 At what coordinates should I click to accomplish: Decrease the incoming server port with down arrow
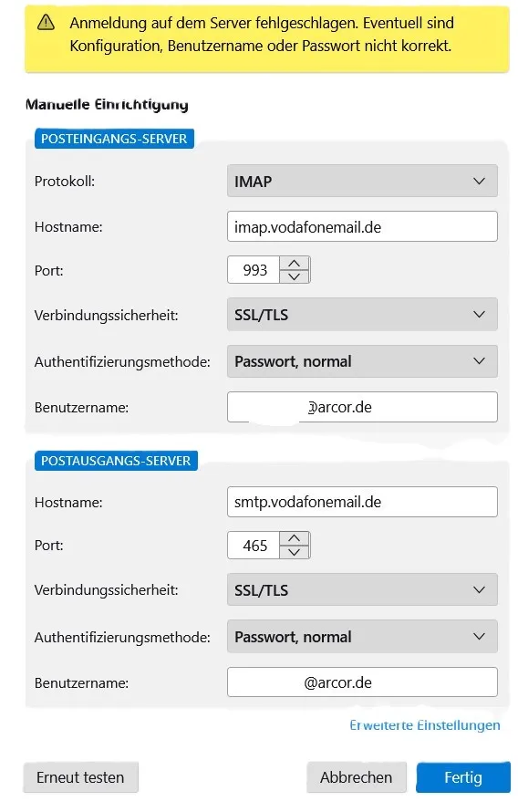click(294, 276)
